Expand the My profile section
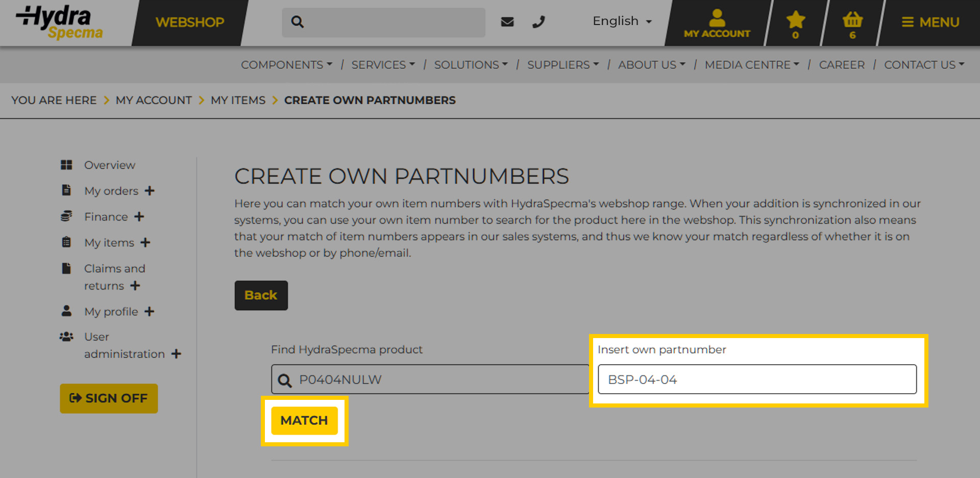 [149, 312]
